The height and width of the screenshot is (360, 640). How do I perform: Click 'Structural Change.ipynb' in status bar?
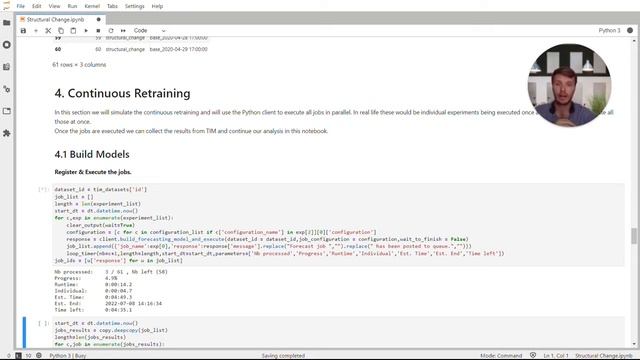point(604,356)
